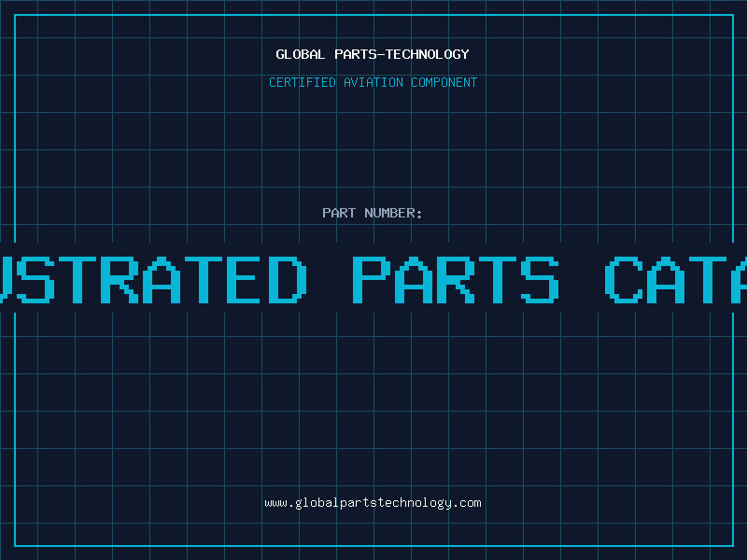Open the www.globalpartstechnology.com link
747x560 pixels.
click(373, 503)
